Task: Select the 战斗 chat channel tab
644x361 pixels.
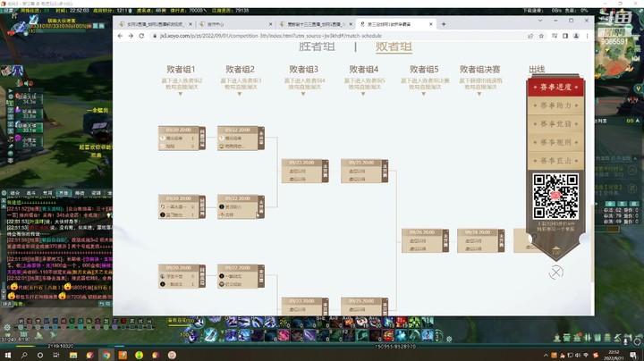Action: tap(30, 193)
